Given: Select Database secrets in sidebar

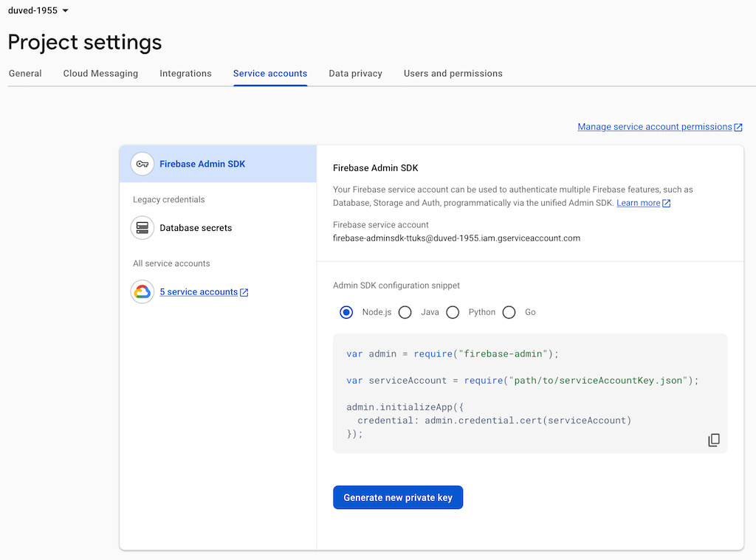Looking at the screenshot, I should (196, 228).
